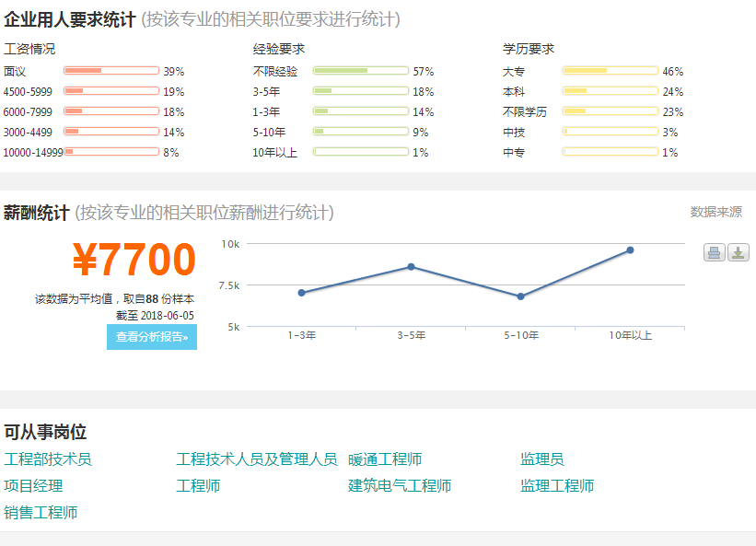Image resolution: width=756 pixels, height=546 pixels.
Task: Click the 工资情况 column heading
Action: (x=29, y=49)
